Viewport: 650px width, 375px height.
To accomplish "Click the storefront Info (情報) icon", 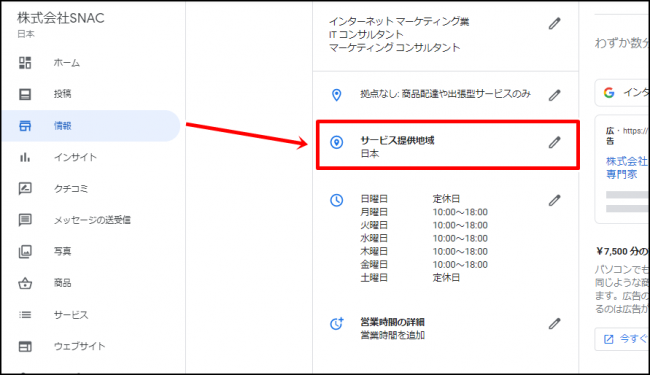I will click(25, 126).
